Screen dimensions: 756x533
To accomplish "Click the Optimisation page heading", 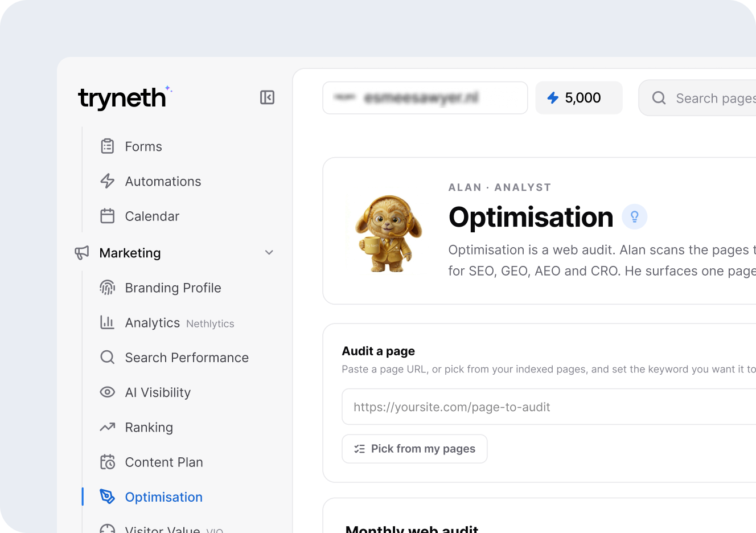I will point(531,217).
